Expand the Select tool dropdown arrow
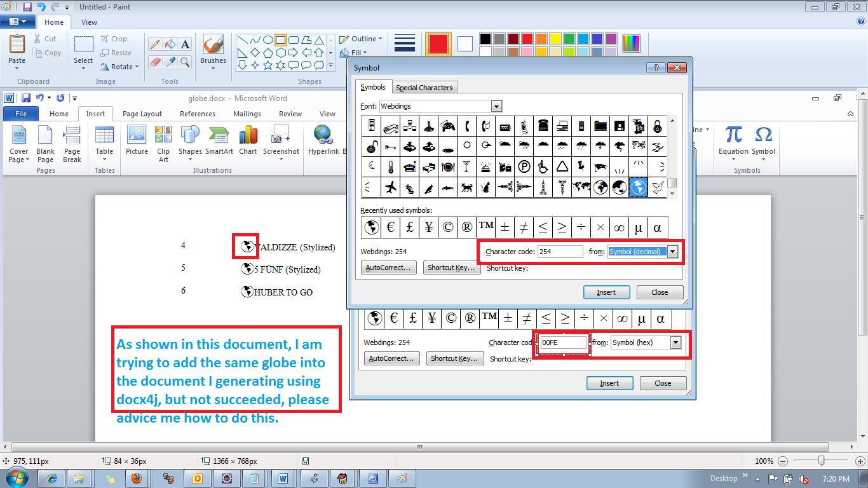Image resolution: width=868 pixels, height=488 pixels. [83, 67]
